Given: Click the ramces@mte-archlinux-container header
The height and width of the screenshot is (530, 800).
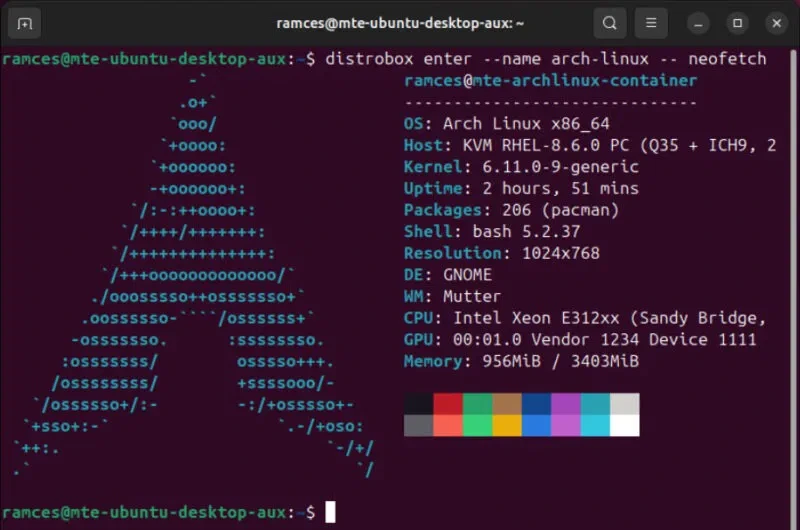Looking at the screenshot, I should tap(550, 81).
